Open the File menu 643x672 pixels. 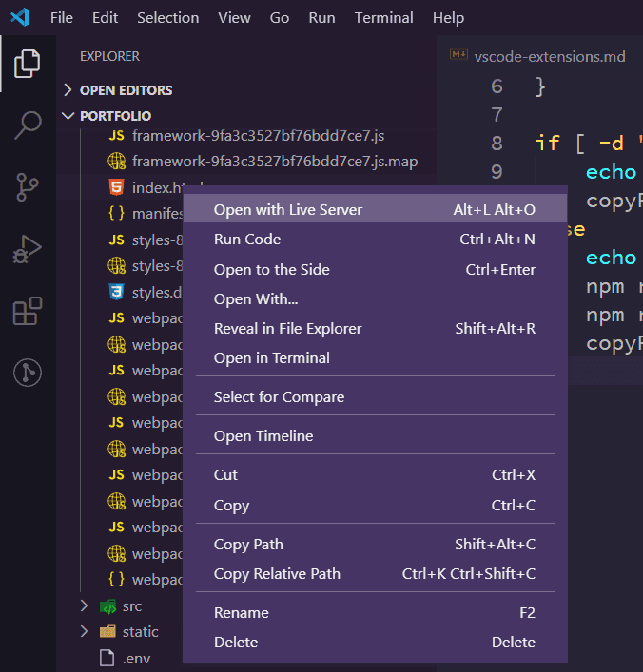coord(61,17)
